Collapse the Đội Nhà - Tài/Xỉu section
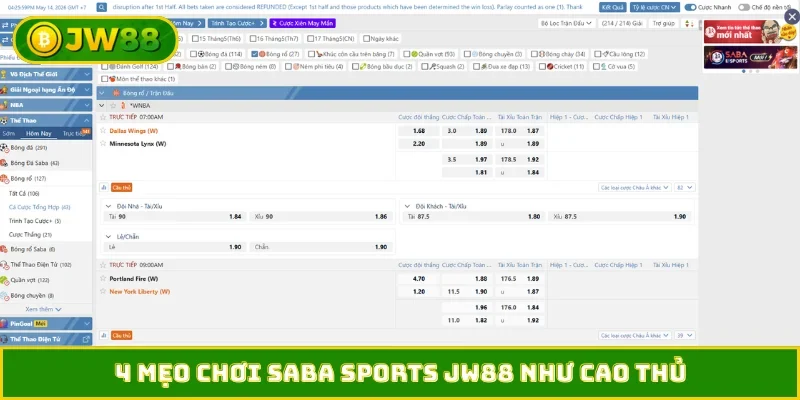 pyautogui.click(x=108, y=206)
